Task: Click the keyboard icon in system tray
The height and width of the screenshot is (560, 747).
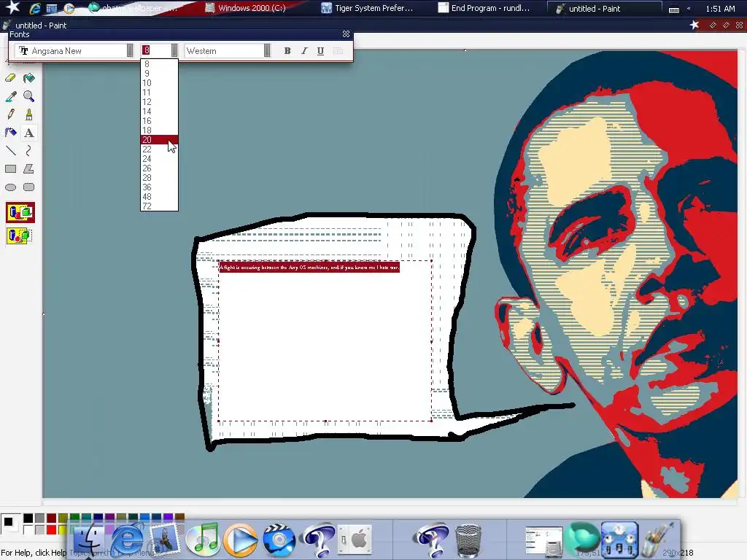Action: (673, 9)
